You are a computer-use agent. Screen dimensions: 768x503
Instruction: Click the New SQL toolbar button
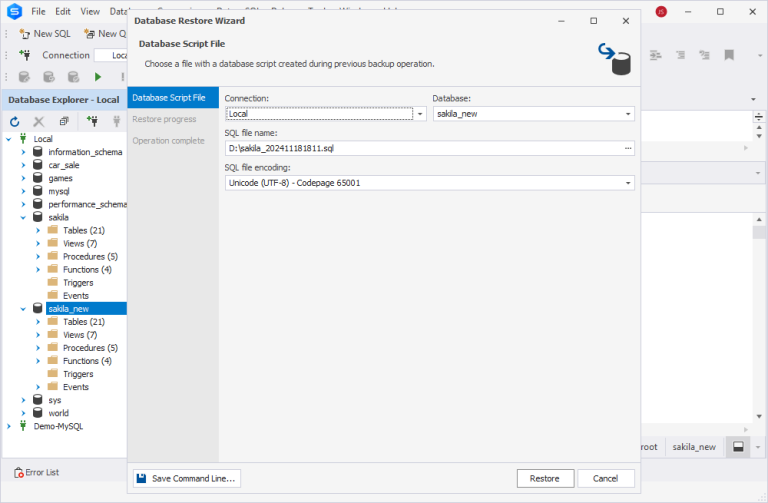point(45,33)
